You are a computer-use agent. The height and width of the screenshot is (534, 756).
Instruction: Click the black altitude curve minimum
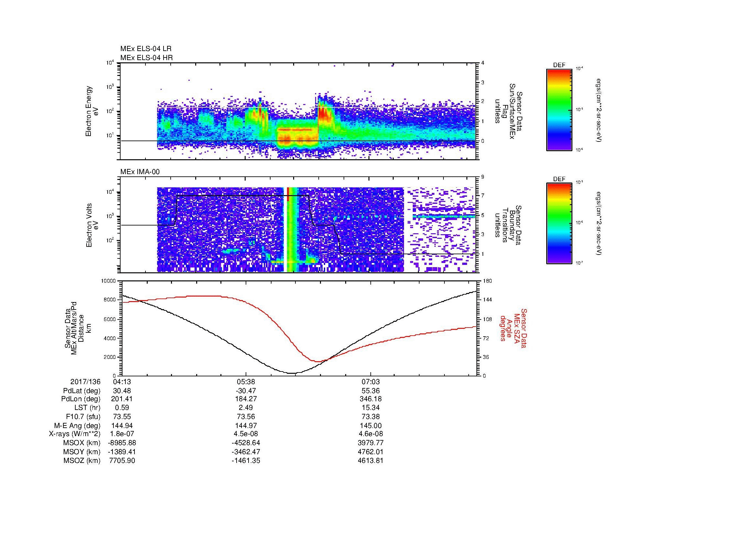pos(292,373)
